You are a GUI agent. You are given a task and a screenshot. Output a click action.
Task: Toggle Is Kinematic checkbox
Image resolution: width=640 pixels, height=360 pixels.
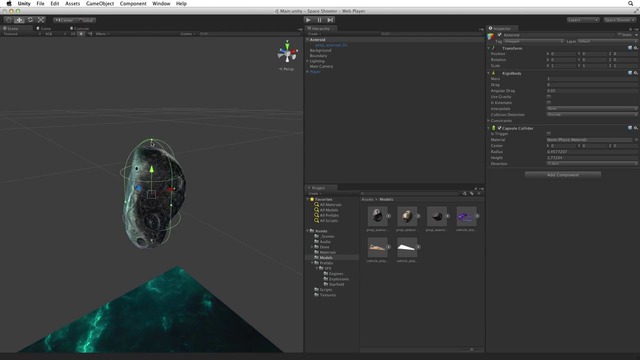(x=549, y=102)
